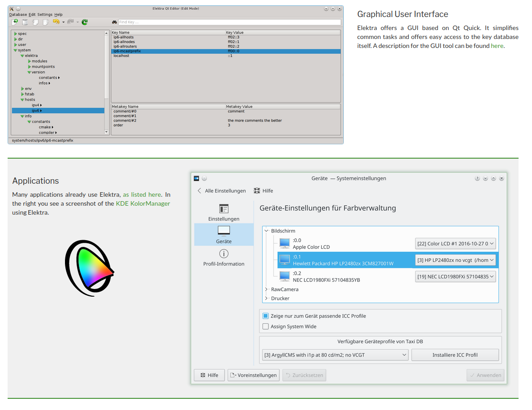Expand the mountpoints tree node
The image size is (532, 410).
click(x=30, y=66)
